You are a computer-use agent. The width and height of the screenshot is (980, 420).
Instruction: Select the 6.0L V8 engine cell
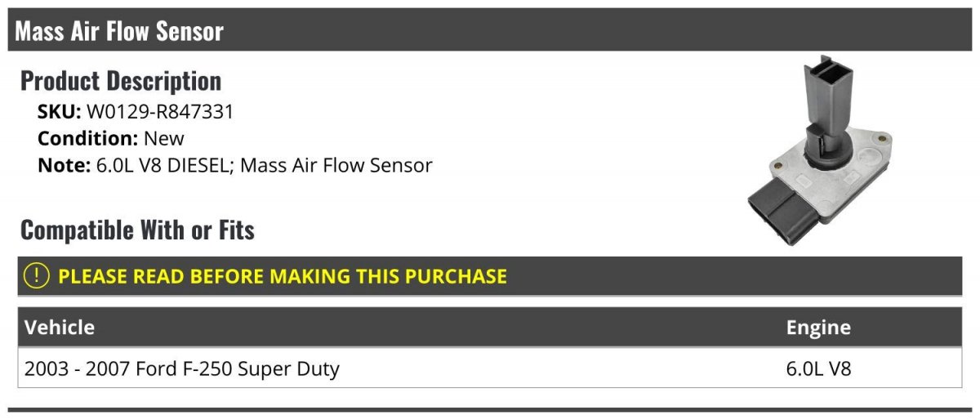pos(818,369)
